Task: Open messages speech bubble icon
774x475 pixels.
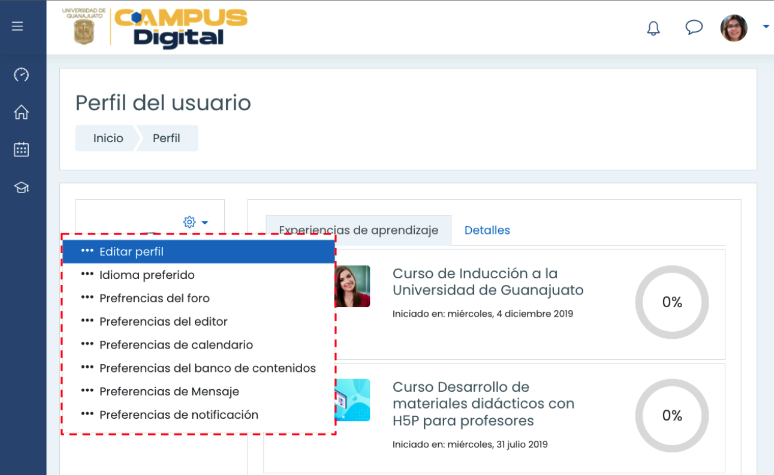Action: tap(694, 27)
